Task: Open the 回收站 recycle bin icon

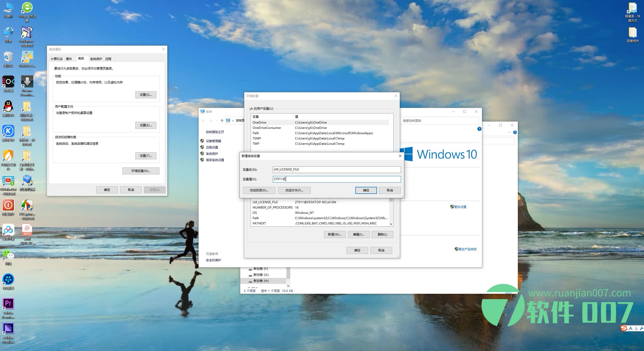Action: tap(8, 60)
